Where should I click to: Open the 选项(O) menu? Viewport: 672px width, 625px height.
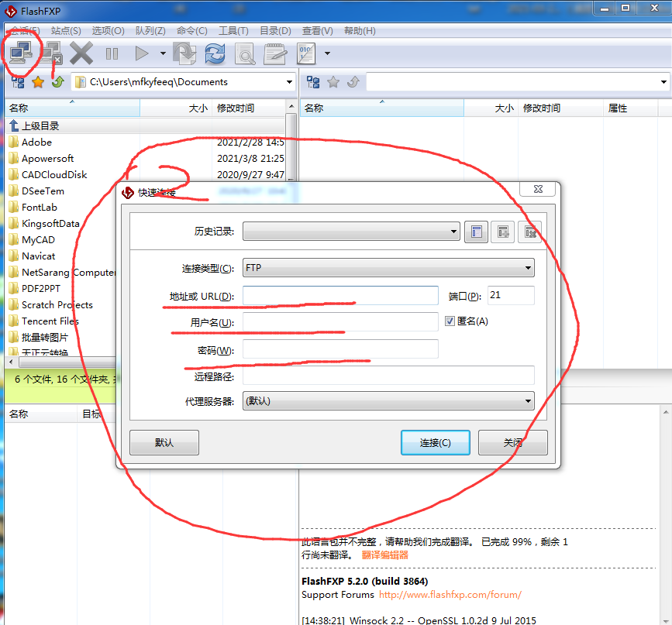(108, 31)
